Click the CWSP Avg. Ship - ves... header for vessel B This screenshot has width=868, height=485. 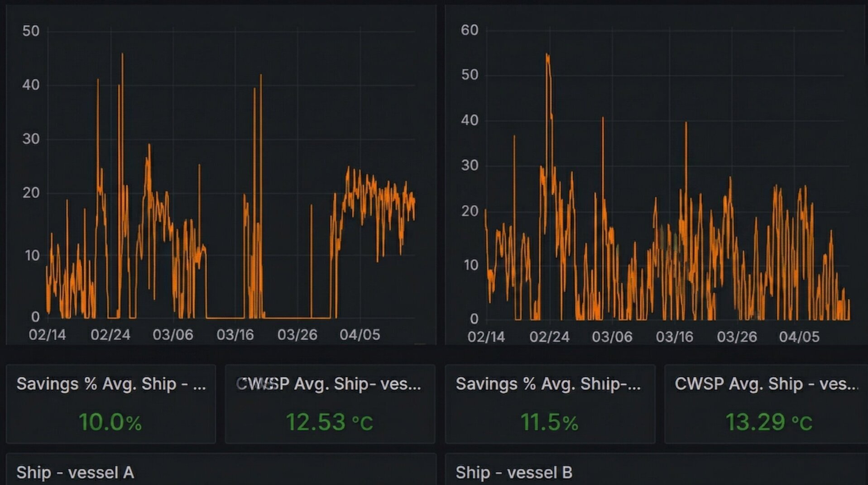click(x=767, y=384)
